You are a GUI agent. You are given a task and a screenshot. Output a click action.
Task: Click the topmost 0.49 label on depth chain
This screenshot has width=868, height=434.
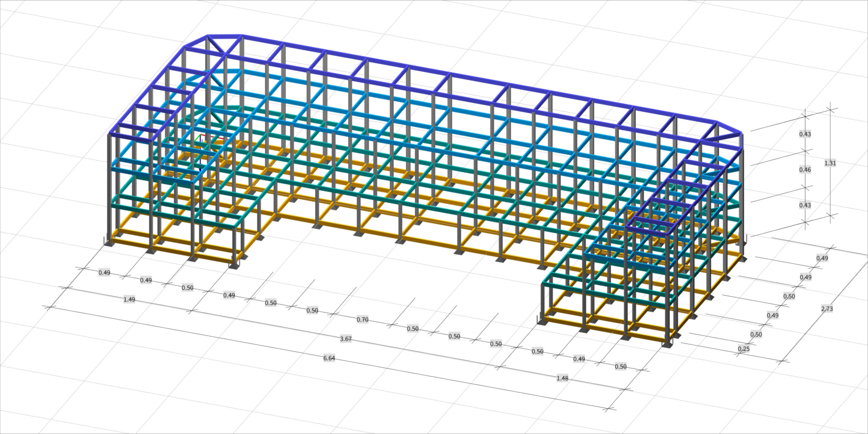click(822, 258)
